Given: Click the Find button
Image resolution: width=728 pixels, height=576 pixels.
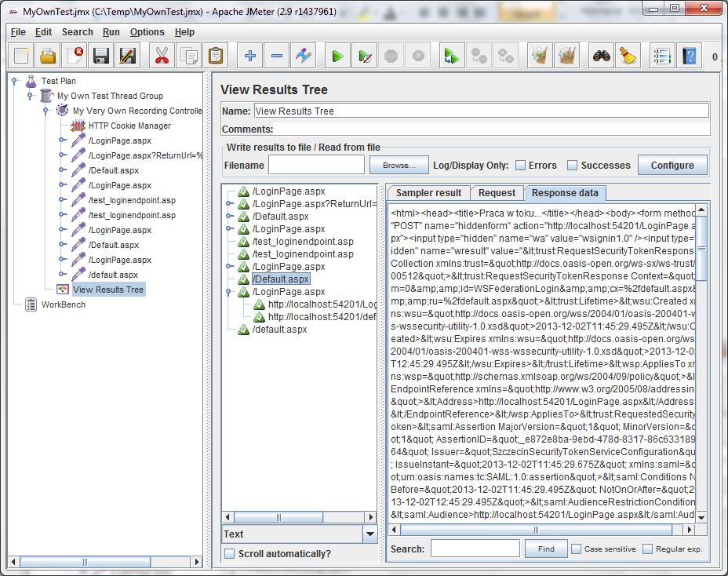Looking at the screenshot, I should click(x=546, y=549).
